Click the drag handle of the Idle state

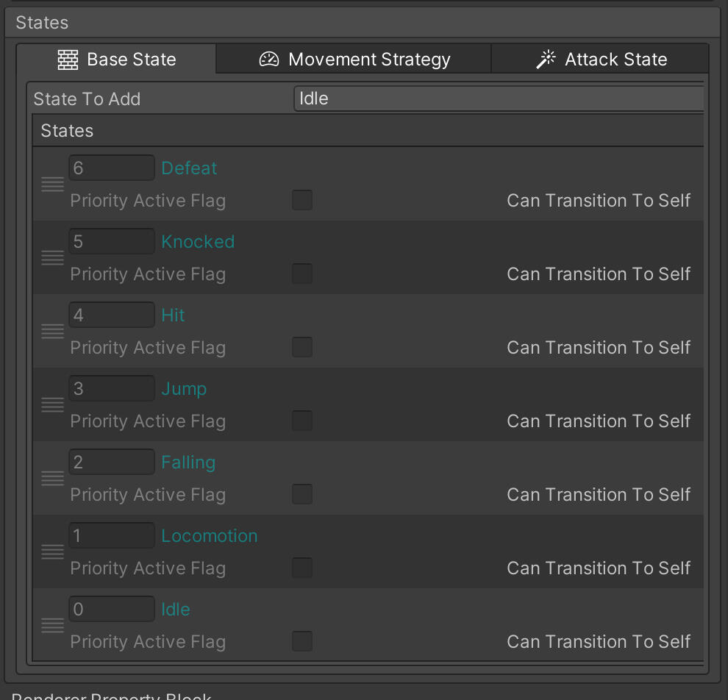52,625
